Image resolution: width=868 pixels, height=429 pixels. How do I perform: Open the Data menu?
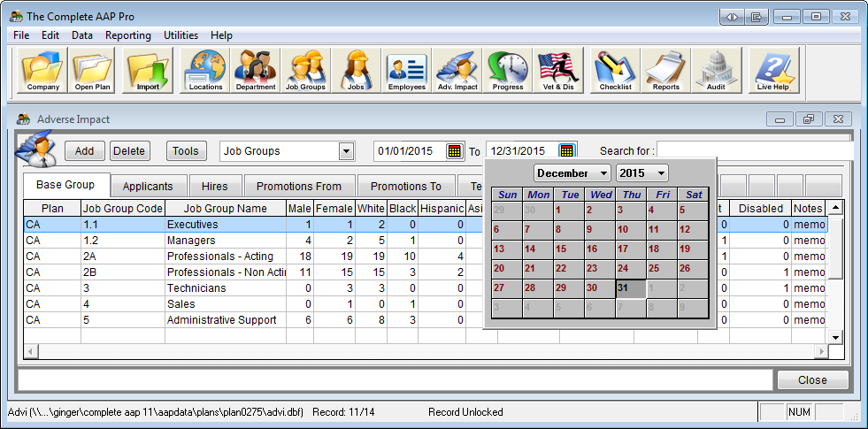[x=82, y=35]
